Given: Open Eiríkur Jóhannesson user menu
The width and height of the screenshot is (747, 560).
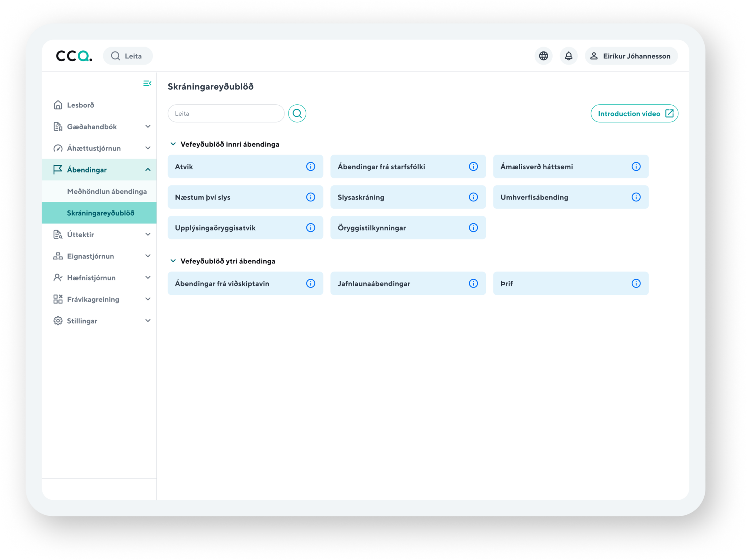Looking at the screenshot, I should [x=631, y=56].
